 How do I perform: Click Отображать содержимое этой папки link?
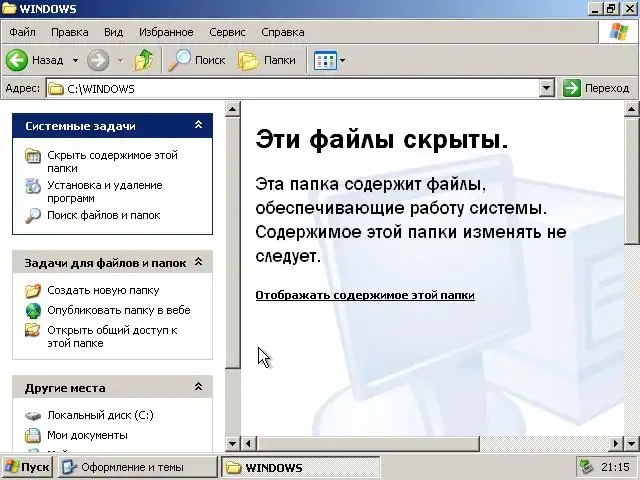click(365, 295)
